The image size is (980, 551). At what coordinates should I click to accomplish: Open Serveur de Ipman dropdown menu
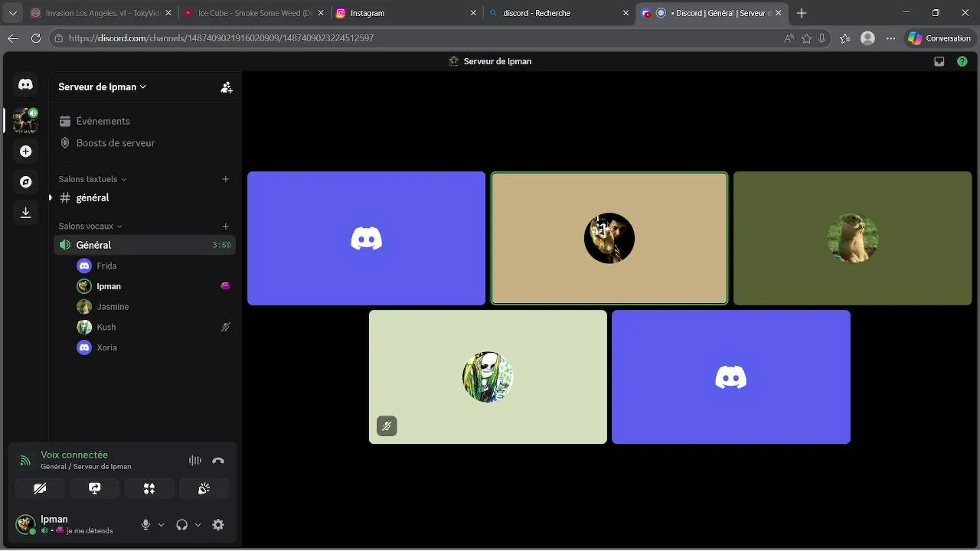point(103,87)
